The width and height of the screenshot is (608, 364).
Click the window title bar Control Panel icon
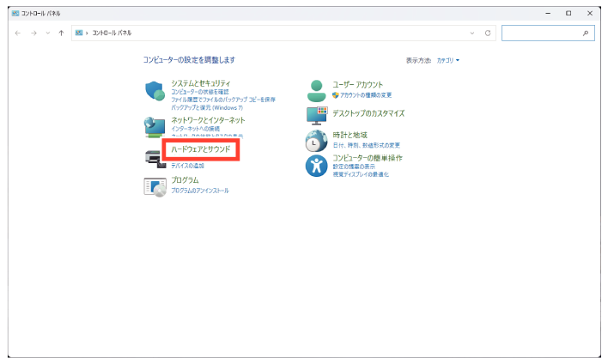click(x=15, y=13)
